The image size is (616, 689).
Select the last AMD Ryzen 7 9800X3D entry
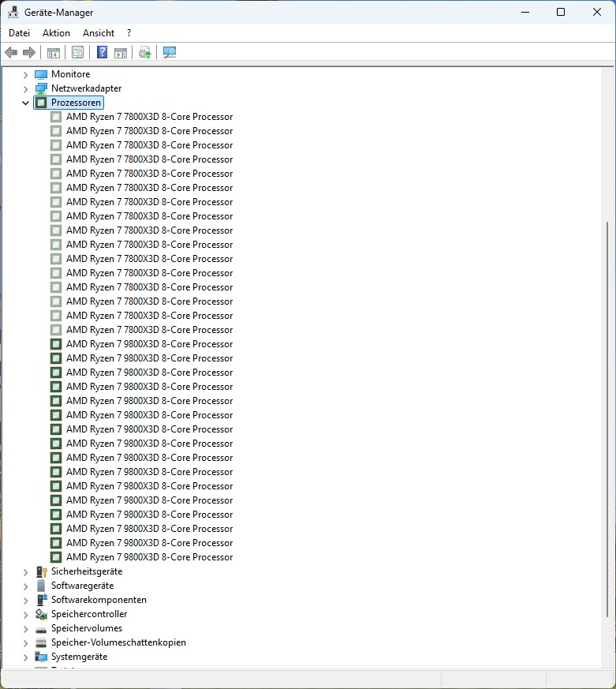(x=150, y=557)
